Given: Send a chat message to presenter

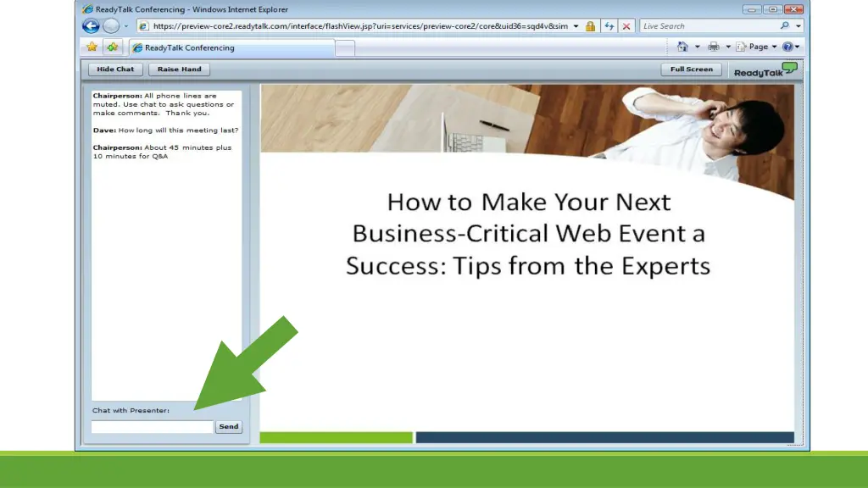Looking at the screenshot, I should (228, 426).
